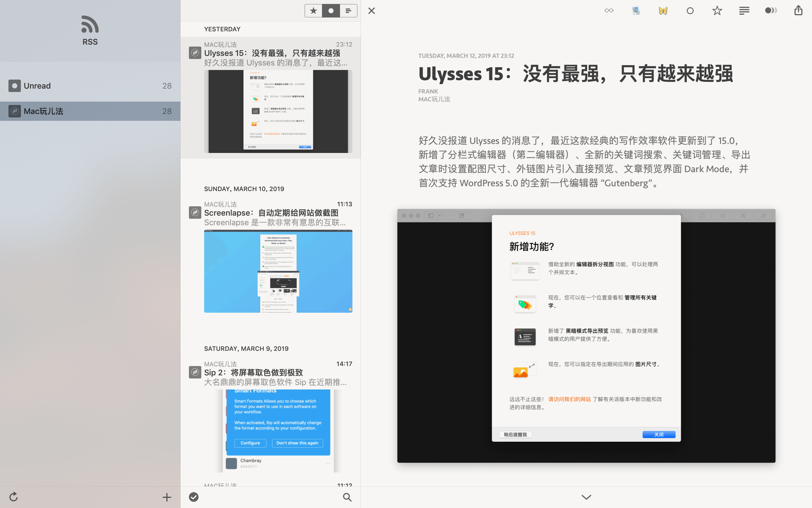Click the RSS feed icon in sidebar header

(90, 24)
